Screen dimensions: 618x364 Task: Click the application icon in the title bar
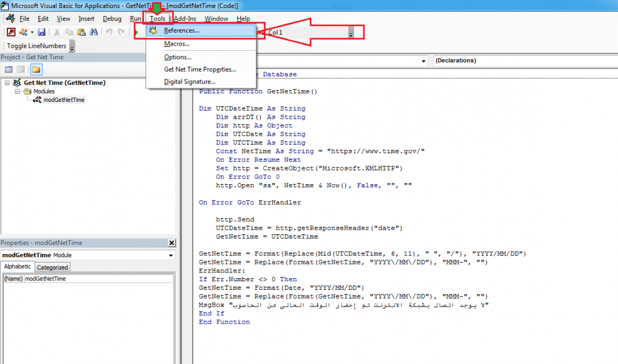(5, 6)
